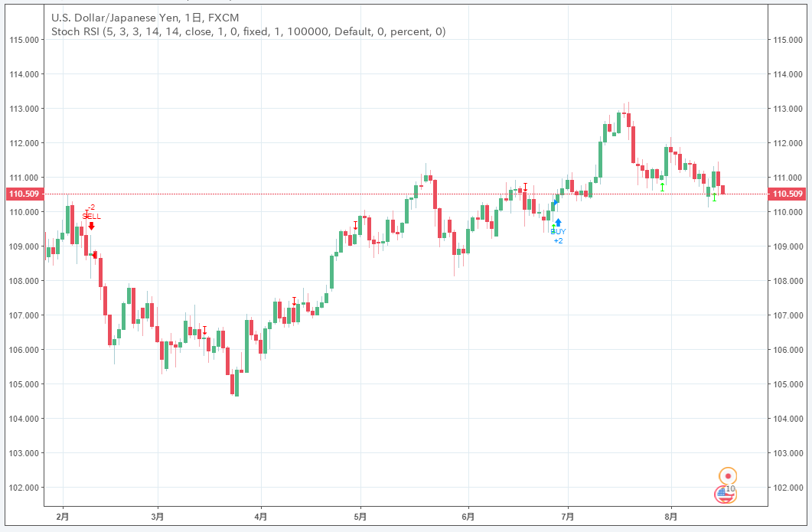
Task: Click the 108.000 label on left price axis
Action: click(24, 281)
